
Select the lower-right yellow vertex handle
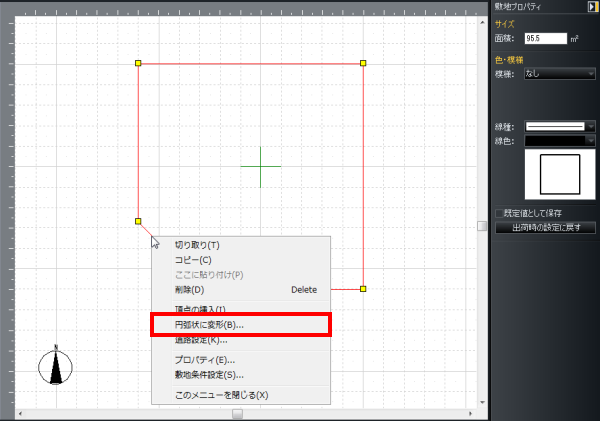point(363,289)
